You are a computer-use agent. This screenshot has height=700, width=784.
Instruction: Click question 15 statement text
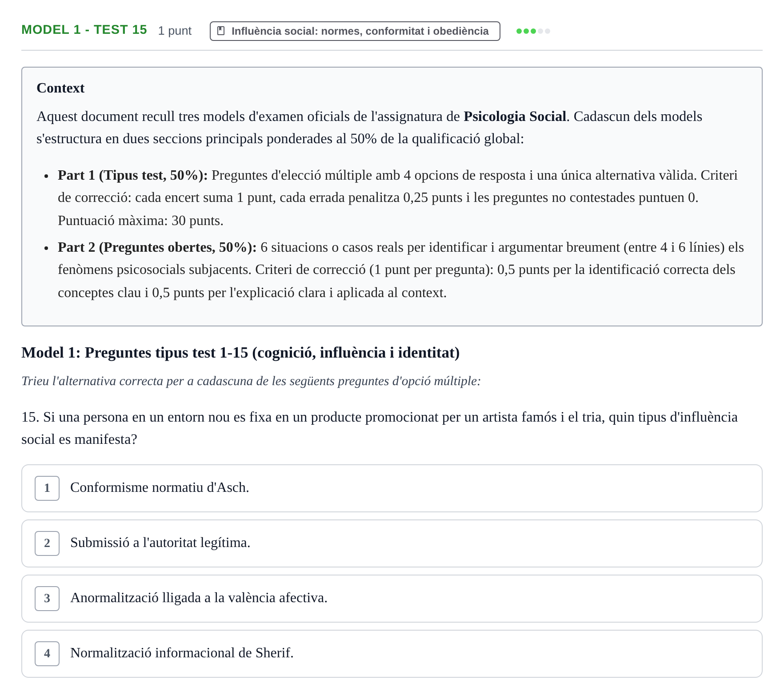pyautogui.click(x=380, y=428)
